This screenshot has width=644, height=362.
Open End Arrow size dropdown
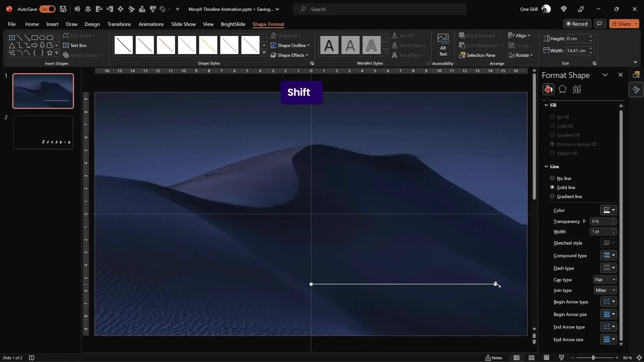608,340
